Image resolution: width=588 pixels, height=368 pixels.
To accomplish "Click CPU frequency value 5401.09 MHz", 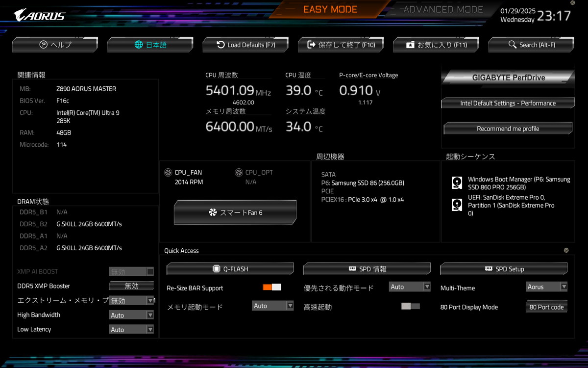I will pyautogui.click(x=238, y=90).
